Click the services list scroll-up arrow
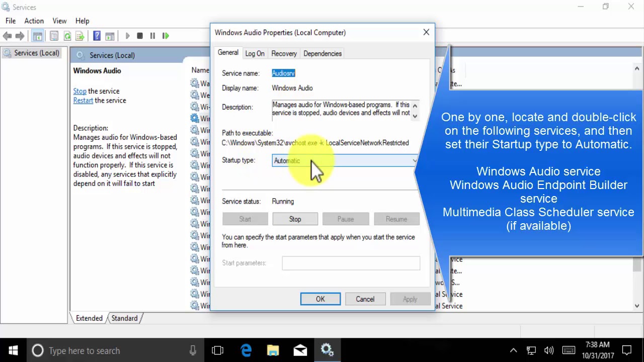The height and width of the screenshot is (362, 644). [x=637, y=69]
